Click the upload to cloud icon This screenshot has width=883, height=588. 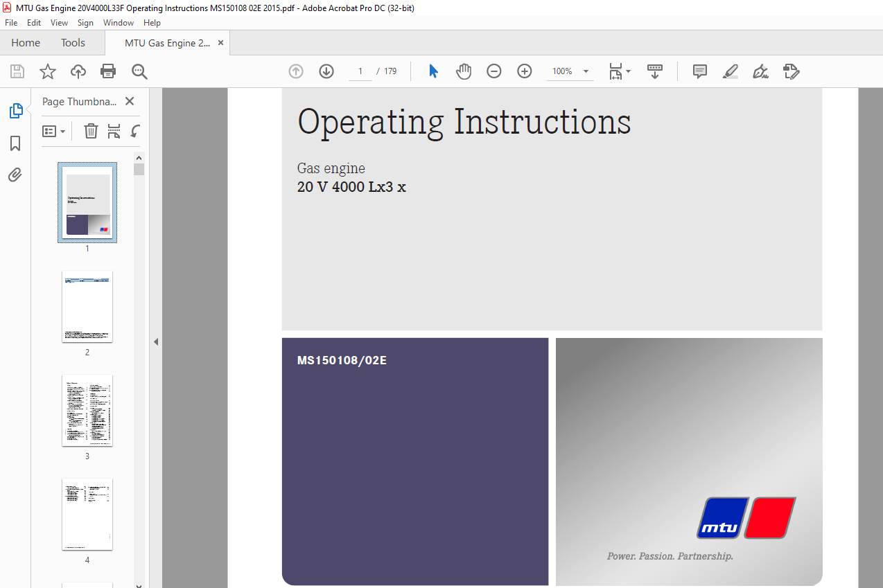click(x=78, y=71)
